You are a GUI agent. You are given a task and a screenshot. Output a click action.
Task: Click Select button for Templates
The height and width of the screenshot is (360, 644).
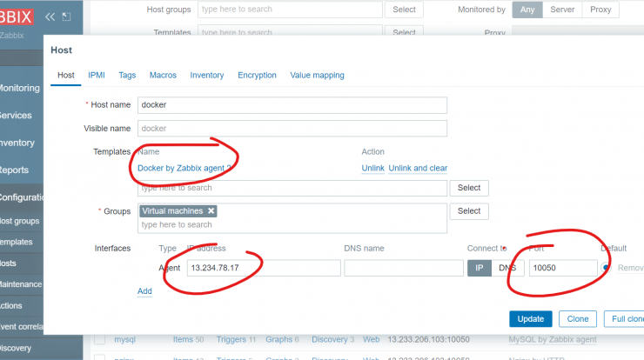point(469,188)
